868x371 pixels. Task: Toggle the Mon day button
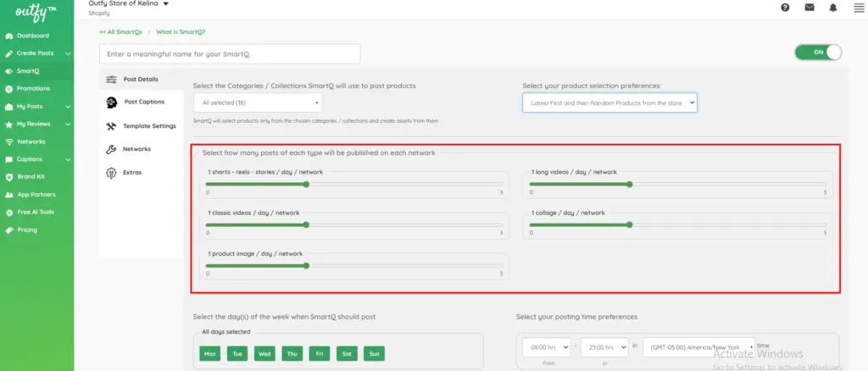pyautogui.click(x=209, y=353)
